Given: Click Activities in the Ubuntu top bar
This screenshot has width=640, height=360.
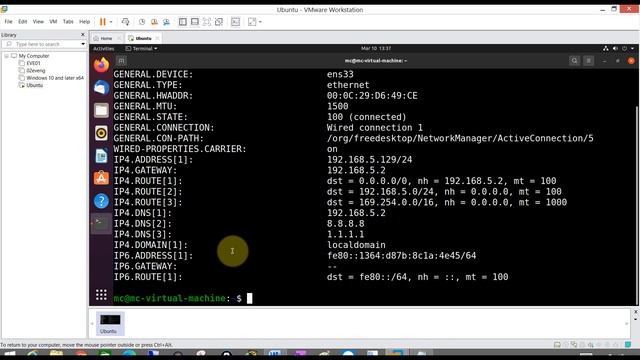Looking at the screenshot, I should 104,49.
